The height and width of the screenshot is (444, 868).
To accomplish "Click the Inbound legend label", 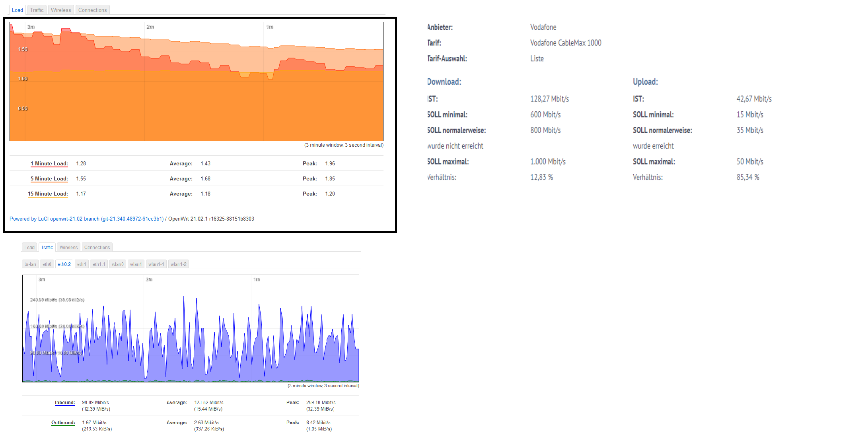I will [65, 402].
